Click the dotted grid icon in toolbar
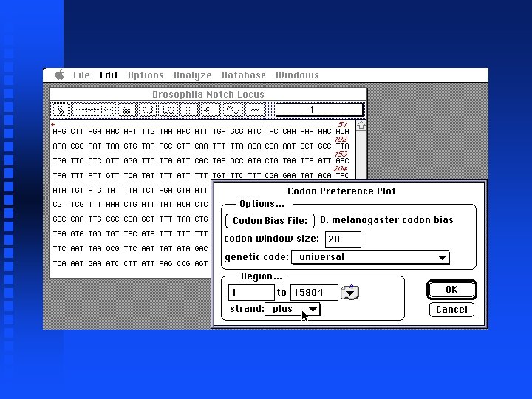 point(188,110)
